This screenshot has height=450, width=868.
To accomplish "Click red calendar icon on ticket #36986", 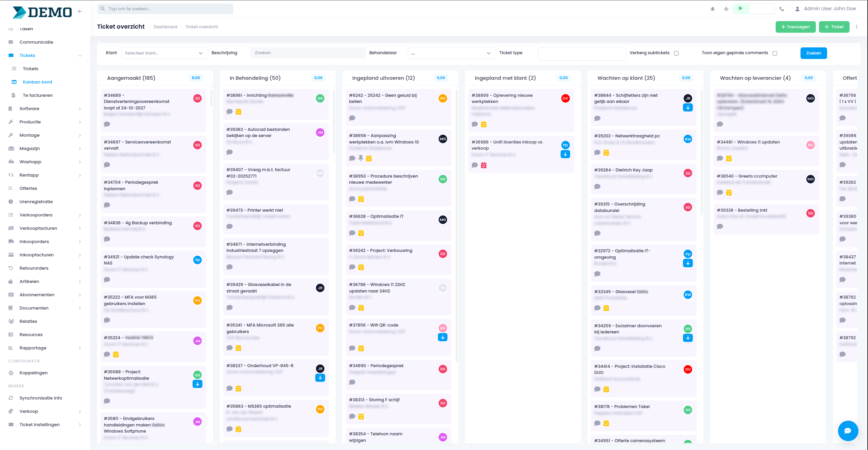I will click(x=484, y=165).
